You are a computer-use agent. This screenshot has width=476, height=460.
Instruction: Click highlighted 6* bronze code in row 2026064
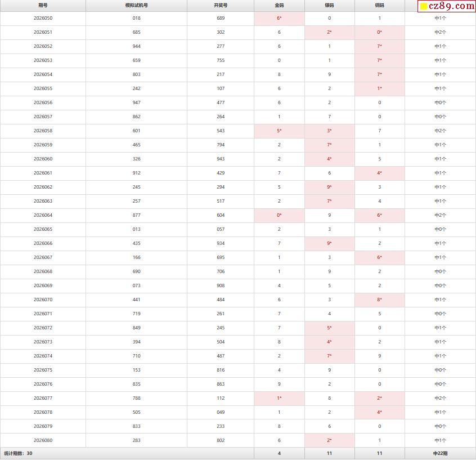(x=380, y=215)
